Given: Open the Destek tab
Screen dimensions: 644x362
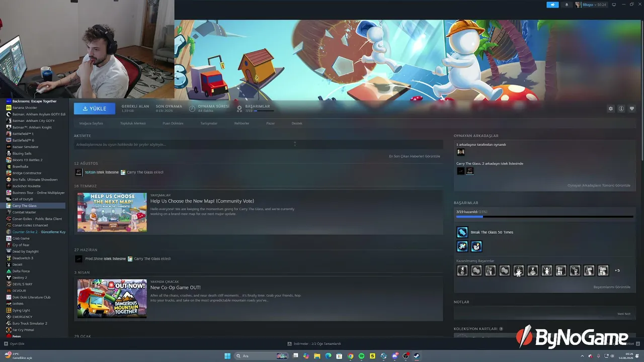Looking at the screenshot, I should click(297, 123).
